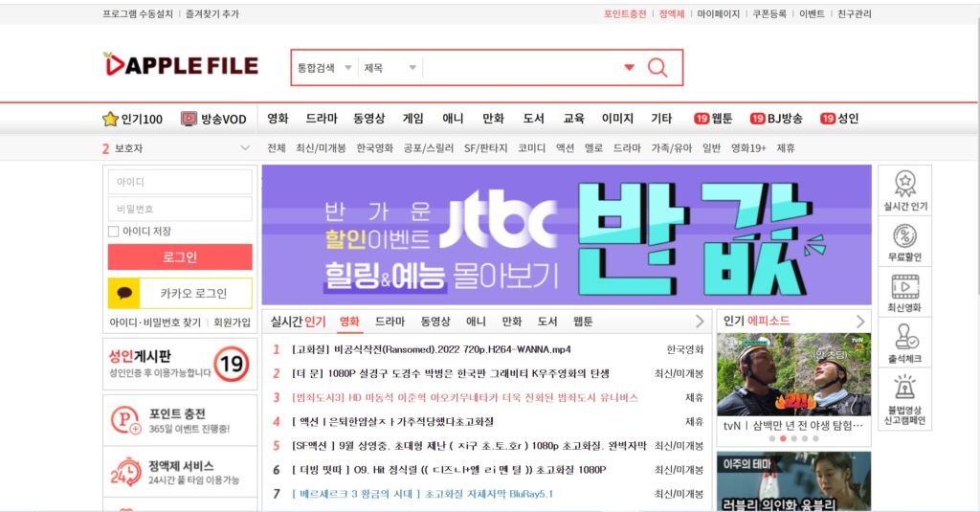Open the 통합검색 dropdown

pyautogui.click(x=324, y=68)
